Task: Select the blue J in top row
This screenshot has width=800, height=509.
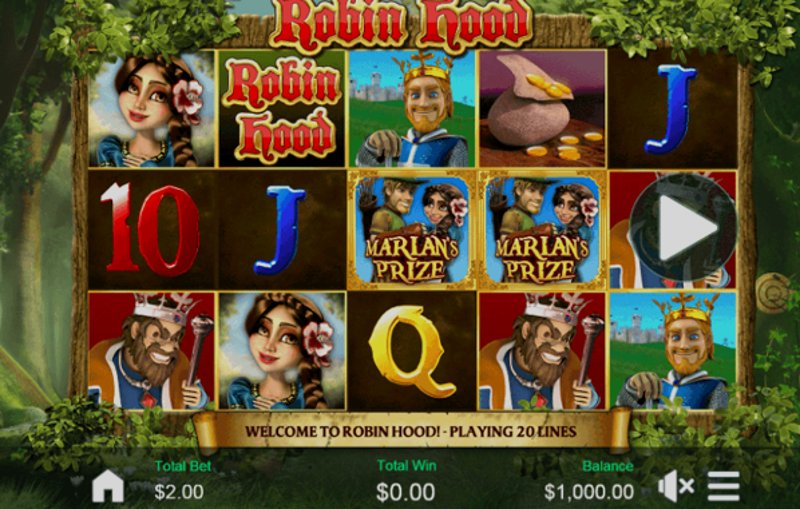Action: point(673,109)
